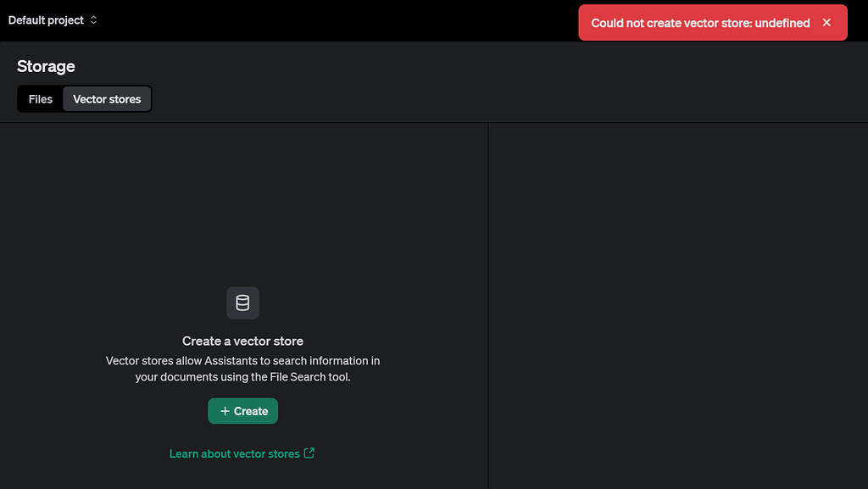Click the empty black top header bar
The image size is (868, 489).
(332, 20)
